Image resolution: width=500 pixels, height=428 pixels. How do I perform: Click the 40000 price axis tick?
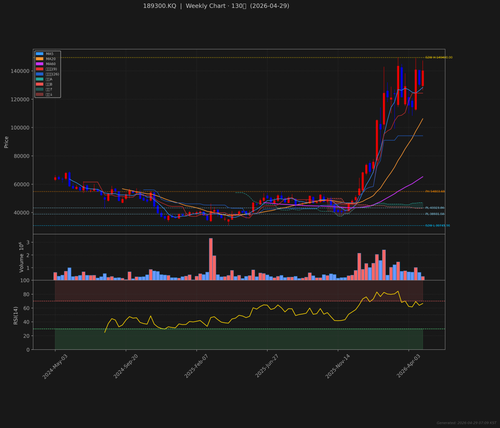point(22,213)
